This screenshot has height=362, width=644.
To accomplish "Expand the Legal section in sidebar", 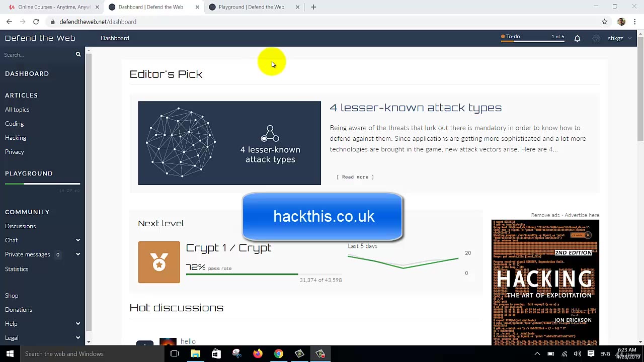I will pyautogui.click(x=78, y=338).
